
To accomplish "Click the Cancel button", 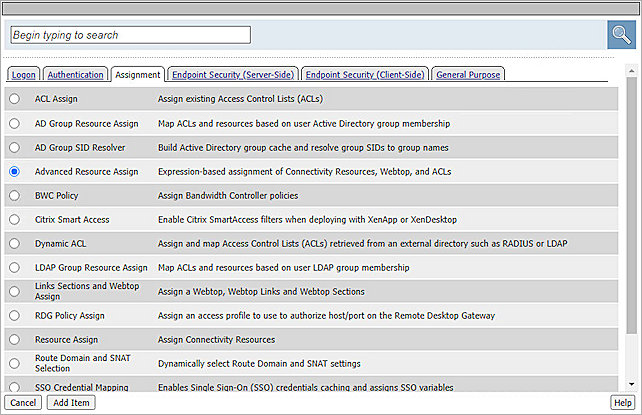I will 23,403.
